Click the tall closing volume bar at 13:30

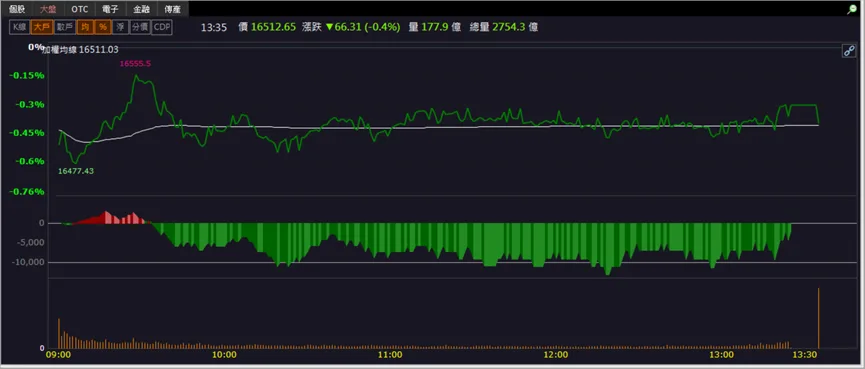819,318
